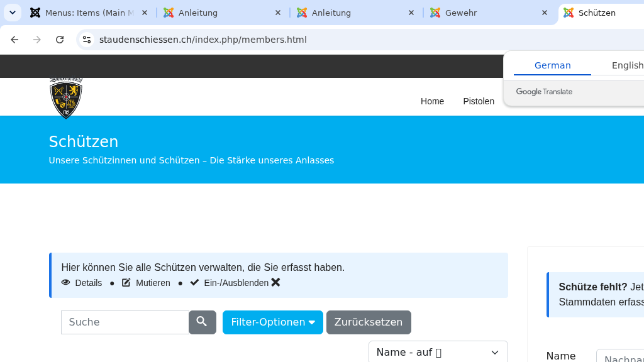The width and height of the screenshot is (644, 362).
Task: Reload the page
Action: [x=60, y=40]
